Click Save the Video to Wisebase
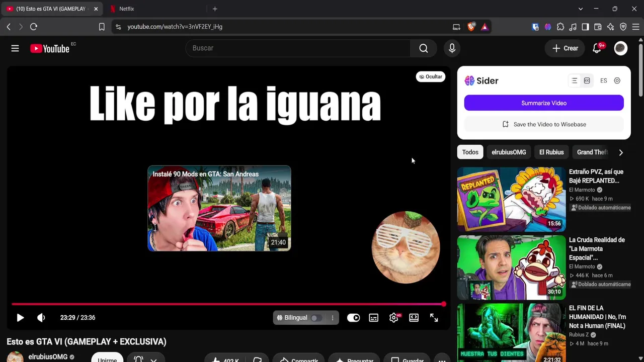This screenshot has width=644, height=362. pyautogui.click(x=544, y=124)
